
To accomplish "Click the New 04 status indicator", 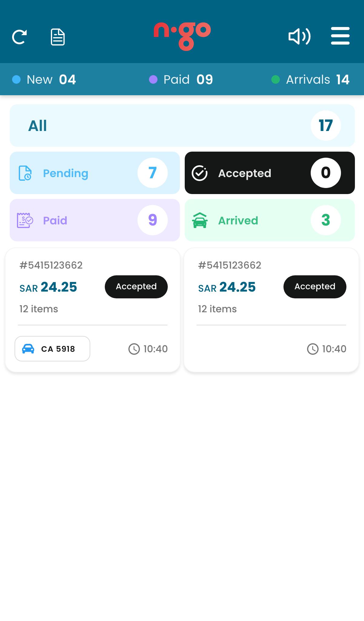I will tap(44, 79).
